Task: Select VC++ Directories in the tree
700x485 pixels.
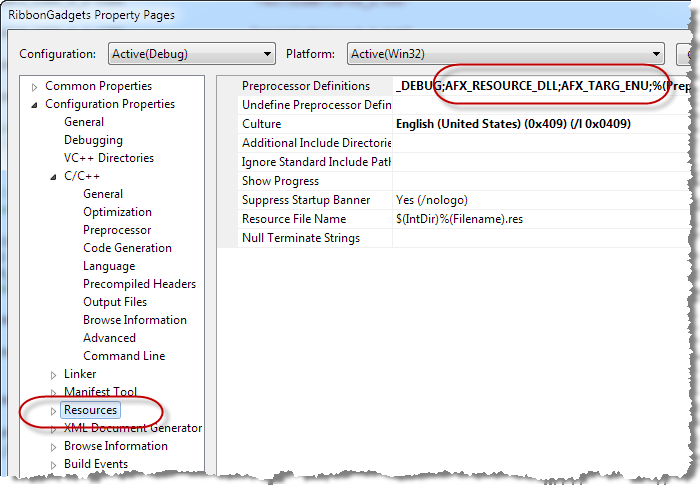Action: (x=108, y=158)
